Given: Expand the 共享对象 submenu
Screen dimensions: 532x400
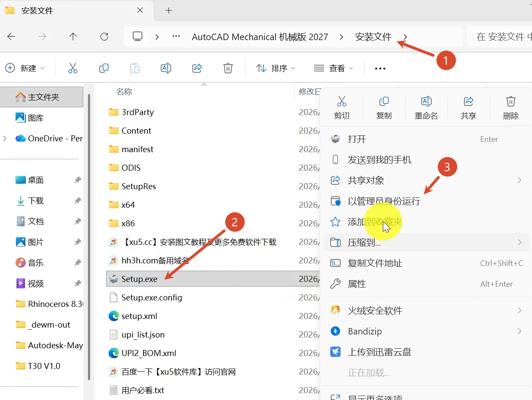Looking at the screenshot, I should tap(519, 180).
